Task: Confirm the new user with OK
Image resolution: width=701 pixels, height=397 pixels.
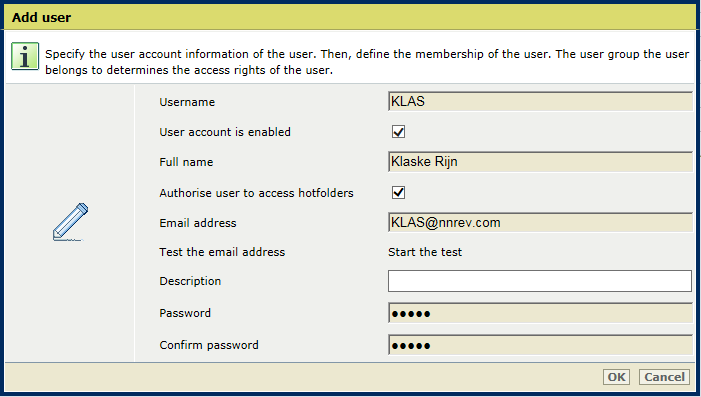Action: coord(617,377)
